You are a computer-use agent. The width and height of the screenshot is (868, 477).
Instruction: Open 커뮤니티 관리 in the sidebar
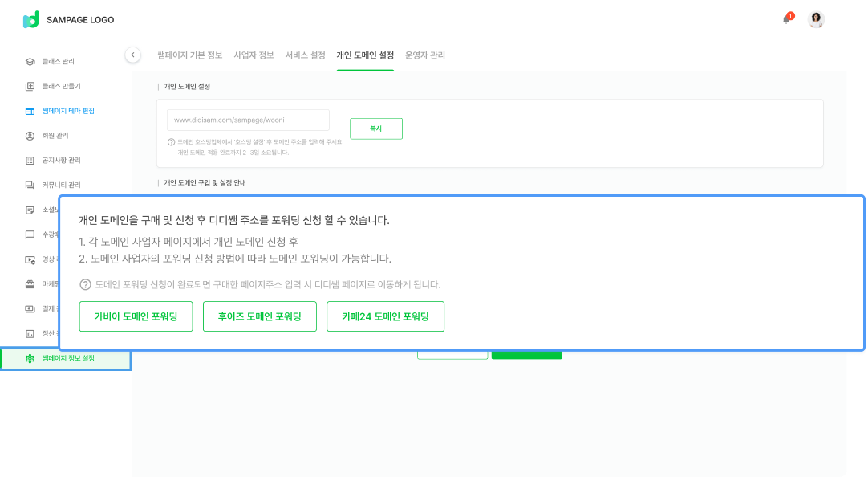(61, 185)
